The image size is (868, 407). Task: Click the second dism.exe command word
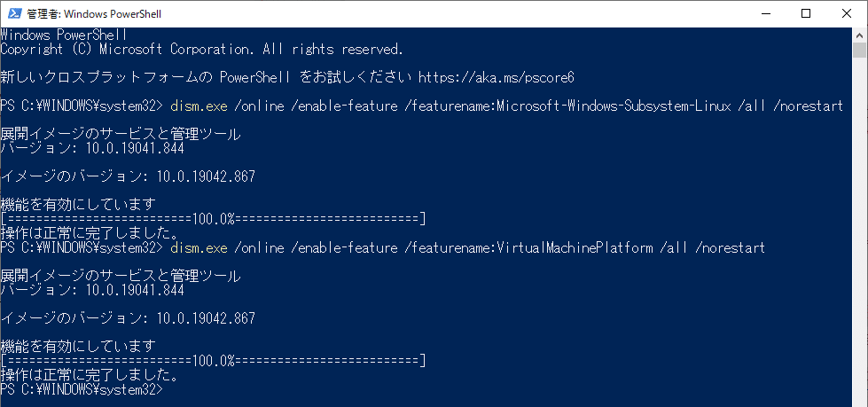(x=199, y=247)
